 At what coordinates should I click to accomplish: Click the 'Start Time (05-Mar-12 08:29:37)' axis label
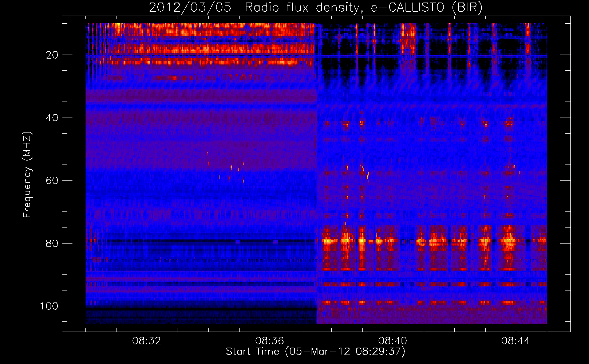316,352
